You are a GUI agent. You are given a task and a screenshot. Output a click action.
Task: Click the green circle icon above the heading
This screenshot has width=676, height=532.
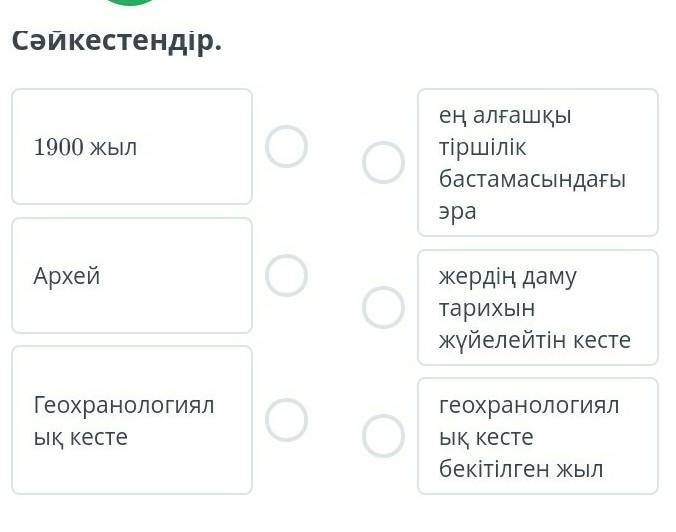point(131,3)
